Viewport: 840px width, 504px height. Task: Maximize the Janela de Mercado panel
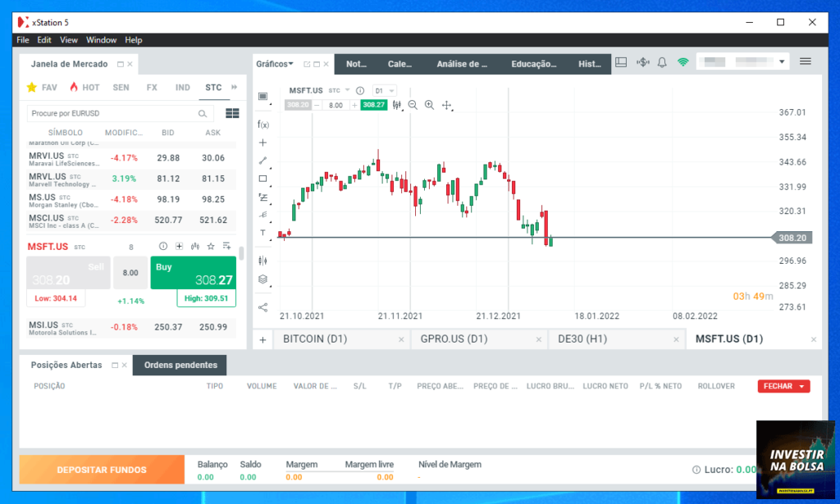(x=121, y=64)
